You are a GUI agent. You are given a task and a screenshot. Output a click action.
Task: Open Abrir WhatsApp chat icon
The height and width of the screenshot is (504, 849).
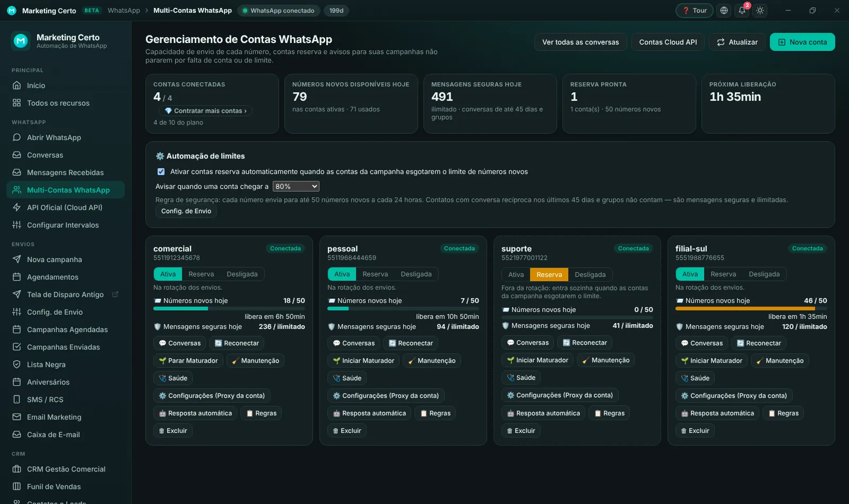point(17,137)
